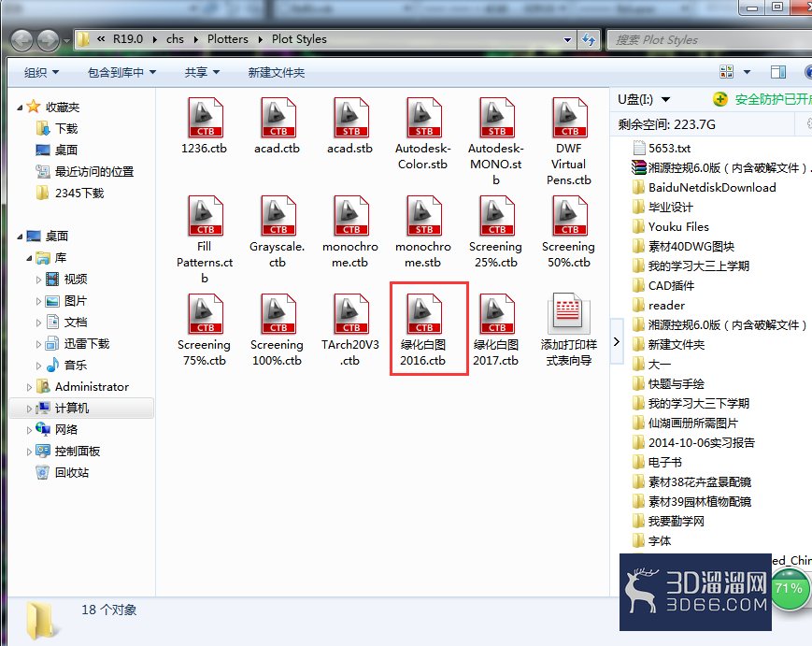Select the DWF Virtual Pens.ctb file icon
Screen dimensions: 812x646
coord(570,118)
